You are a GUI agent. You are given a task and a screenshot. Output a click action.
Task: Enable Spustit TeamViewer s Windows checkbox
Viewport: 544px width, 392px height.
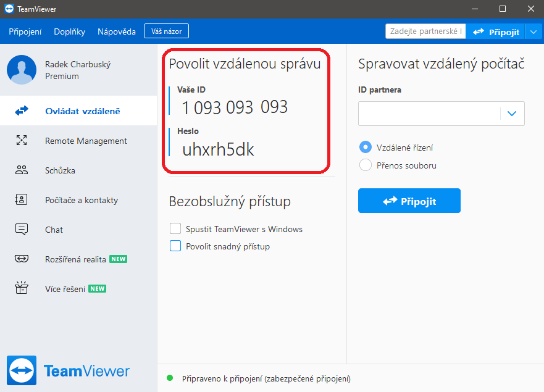175,229
